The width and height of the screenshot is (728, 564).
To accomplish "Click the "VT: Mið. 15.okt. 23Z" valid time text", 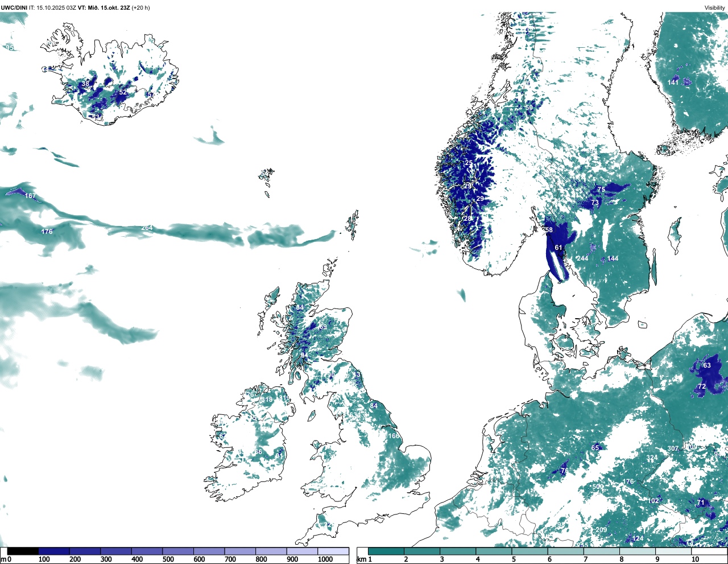I will click(104, 7).
